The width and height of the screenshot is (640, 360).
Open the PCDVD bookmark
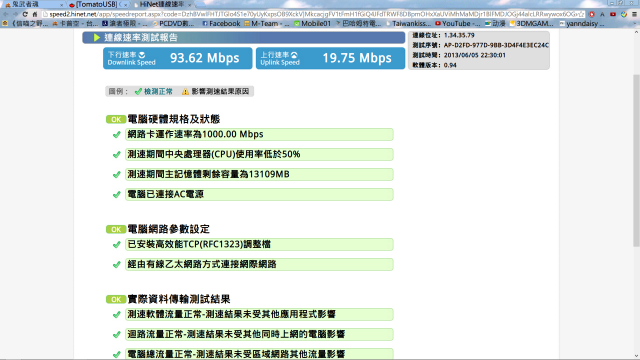click(173, 24)
